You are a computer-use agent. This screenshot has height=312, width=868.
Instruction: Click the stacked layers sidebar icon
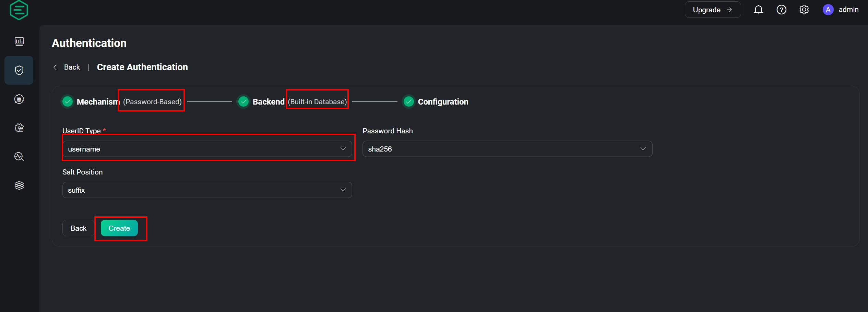19,185
